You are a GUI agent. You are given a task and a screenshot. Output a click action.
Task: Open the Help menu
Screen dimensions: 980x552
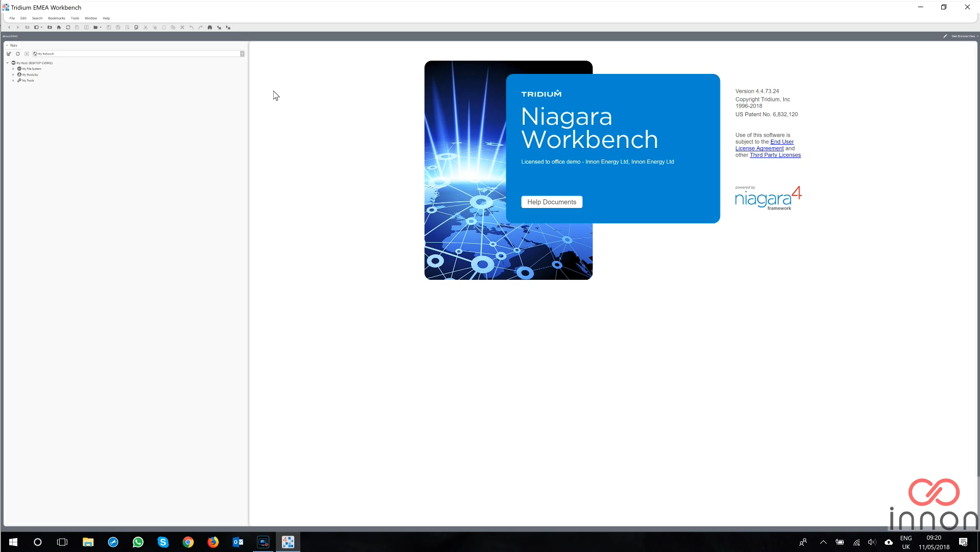tap(106, 18)
